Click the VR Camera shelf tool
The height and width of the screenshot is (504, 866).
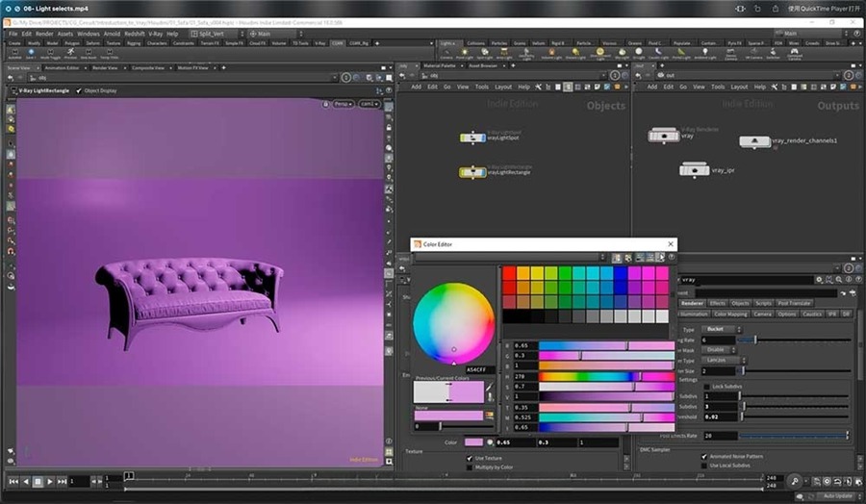pos(753,54)
